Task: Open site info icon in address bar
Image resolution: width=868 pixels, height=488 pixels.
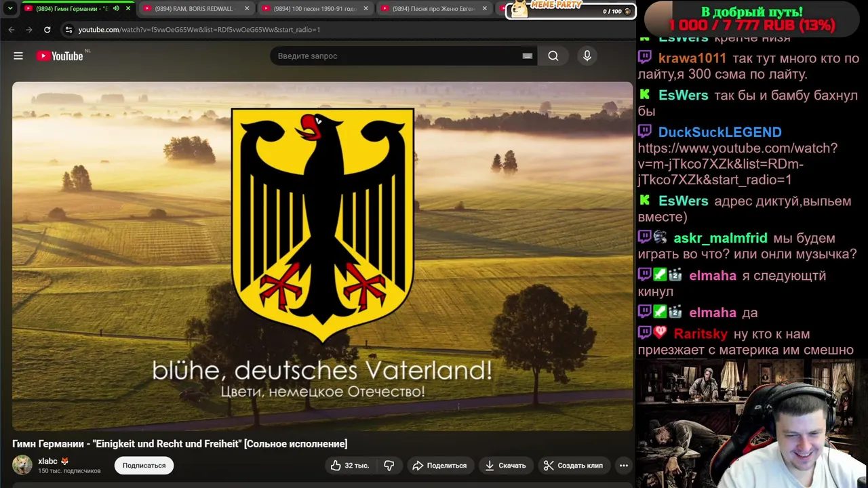Action: click(68, 30)
